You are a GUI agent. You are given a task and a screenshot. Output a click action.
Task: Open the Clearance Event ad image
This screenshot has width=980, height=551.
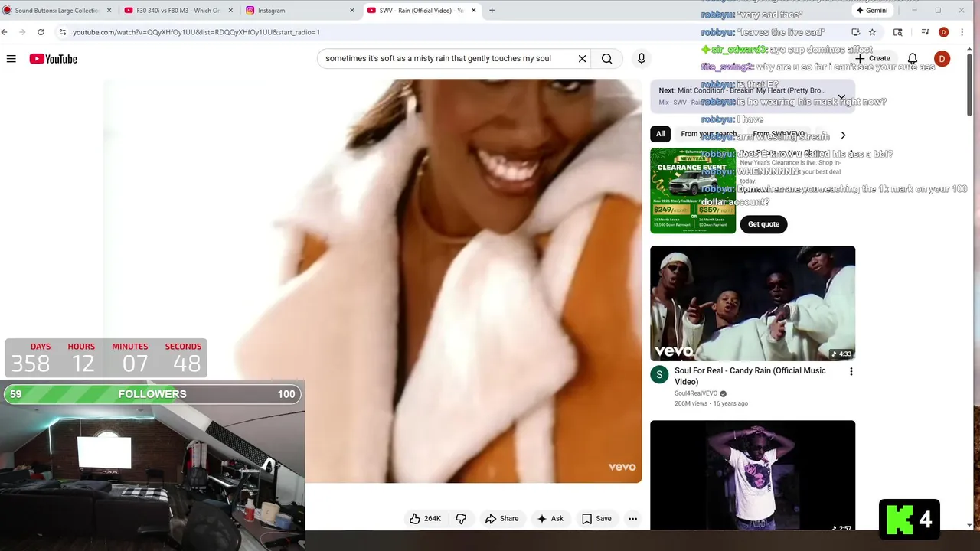(x=693, y=191)
